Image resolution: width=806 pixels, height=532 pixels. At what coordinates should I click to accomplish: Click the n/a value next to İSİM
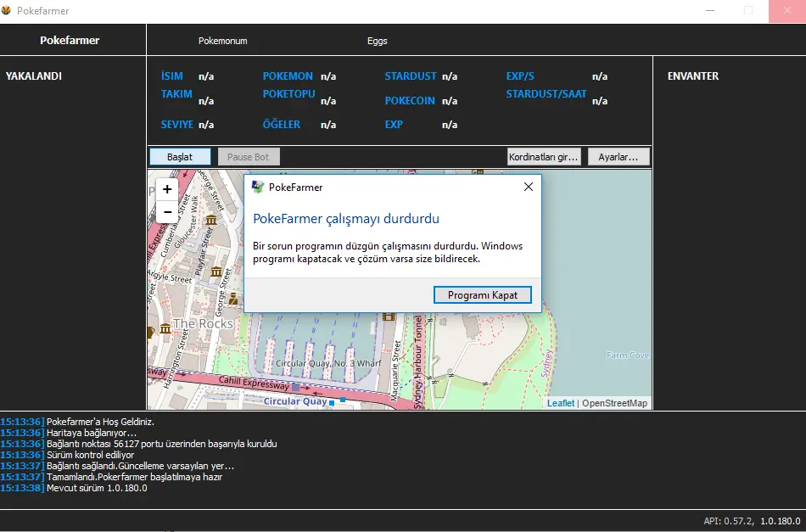point(206,76)
